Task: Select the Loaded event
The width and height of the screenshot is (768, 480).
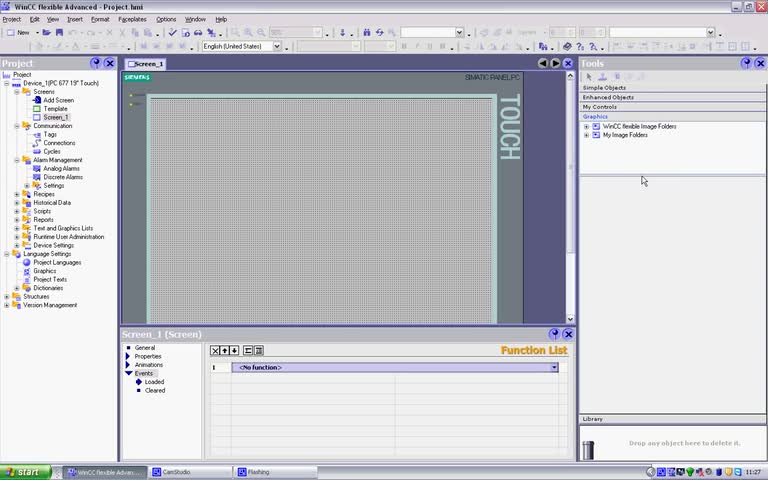Action: (154, 382)
